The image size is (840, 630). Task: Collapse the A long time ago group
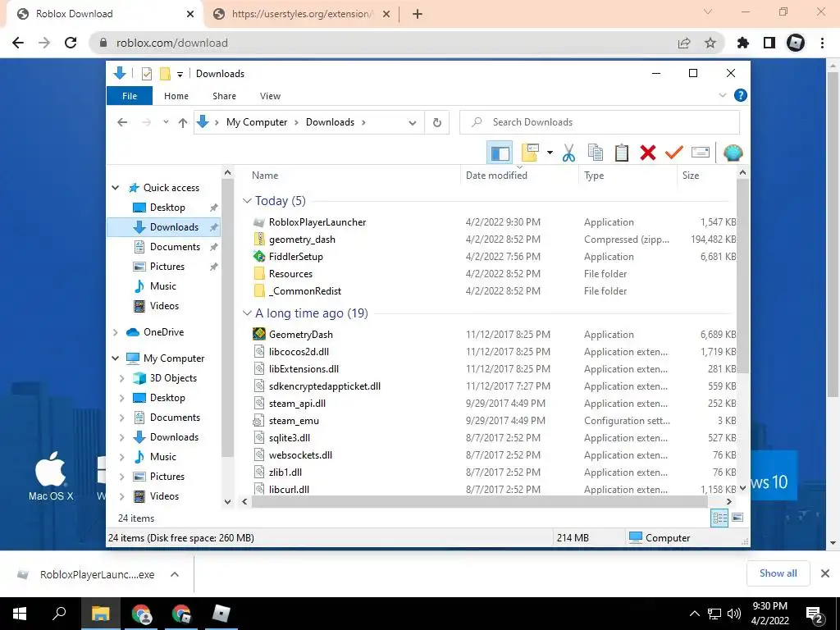[x=247, y=313]
